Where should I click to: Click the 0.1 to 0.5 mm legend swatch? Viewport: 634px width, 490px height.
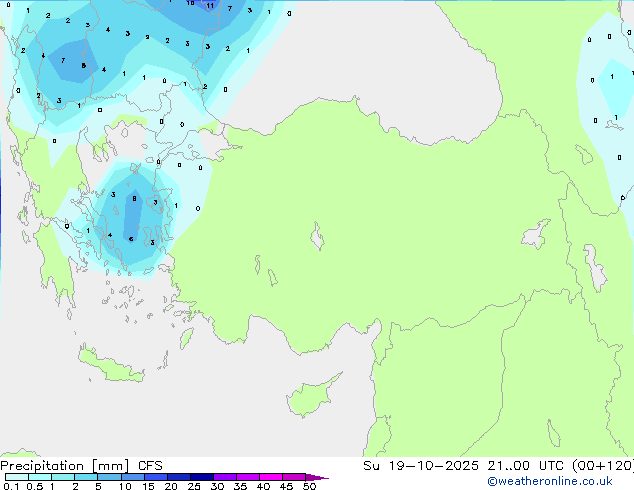click(x=17, y=477)
